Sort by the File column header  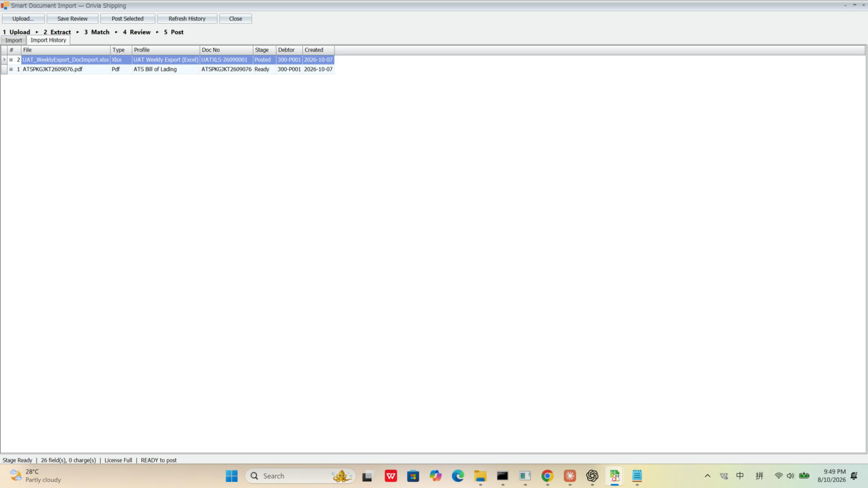coord(66,50)
